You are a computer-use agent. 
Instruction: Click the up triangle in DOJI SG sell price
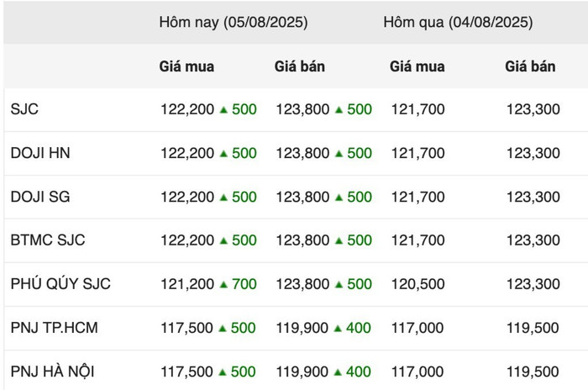tap(339, 197)
